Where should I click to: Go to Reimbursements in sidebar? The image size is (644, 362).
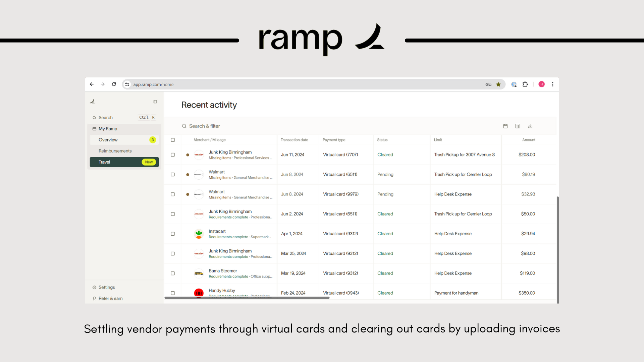115,151
